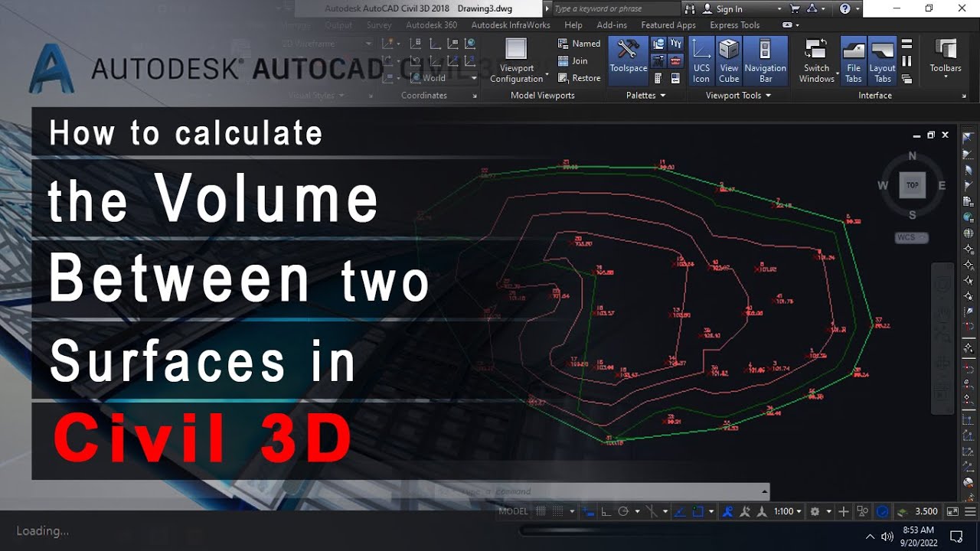Click the Help question mark icon
Screen dimensions: 980x551
(x=844, y=9)
